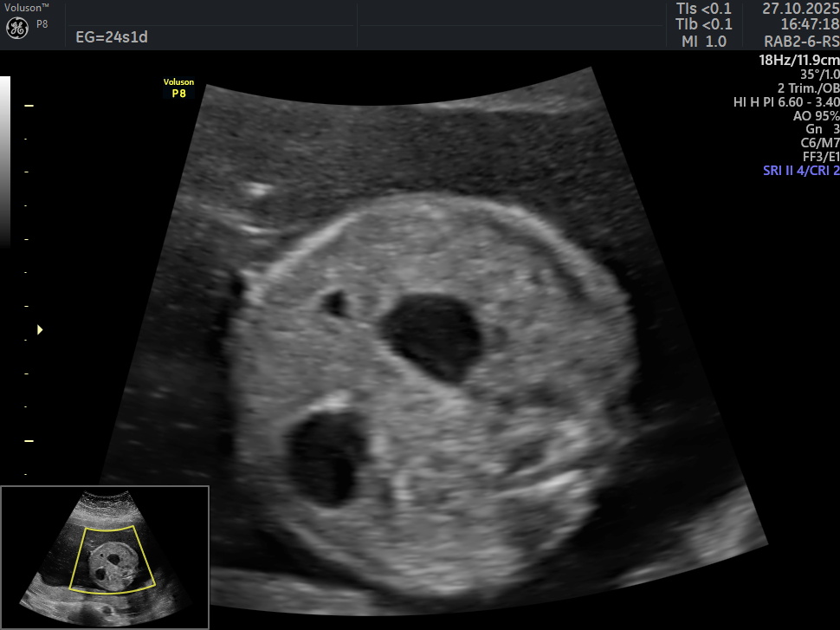Click the yellow focal zone triangle marker
This screenshot has width=840, height=630.
click(x=39, y=330)
